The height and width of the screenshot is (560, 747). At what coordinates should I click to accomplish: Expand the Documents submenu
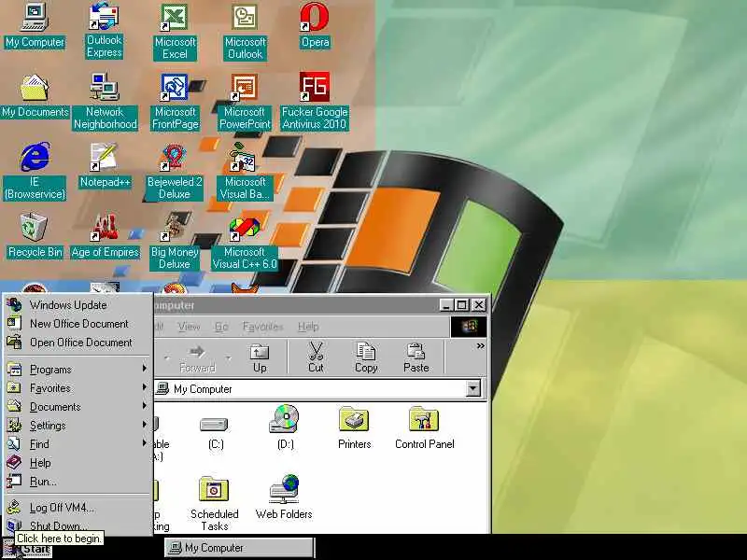coord(77,406)
